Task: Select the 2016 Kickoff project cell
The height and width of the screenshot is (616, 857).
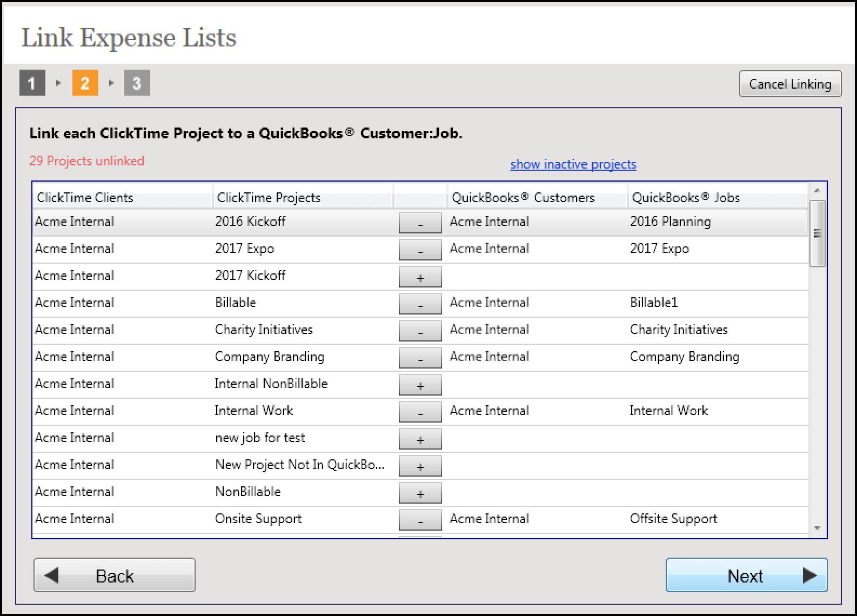Action: [x=250, y=222]
